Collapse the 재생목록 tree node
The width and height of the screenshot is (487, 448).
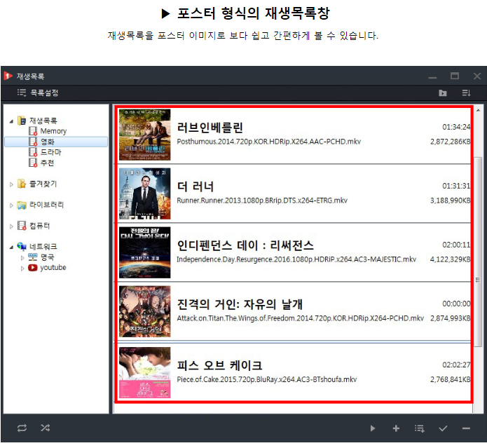[x=11, y=121]
